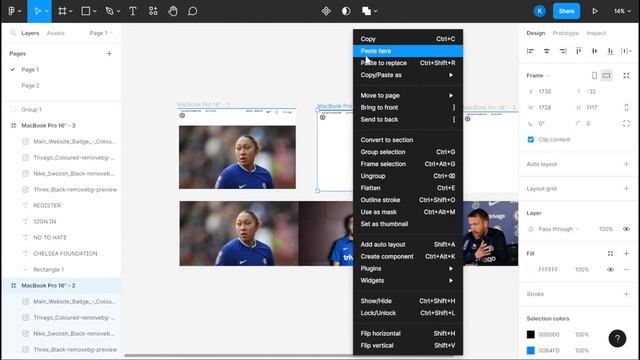
Task: Add a new page with plus icon
Action: click(x=109, y=53)
